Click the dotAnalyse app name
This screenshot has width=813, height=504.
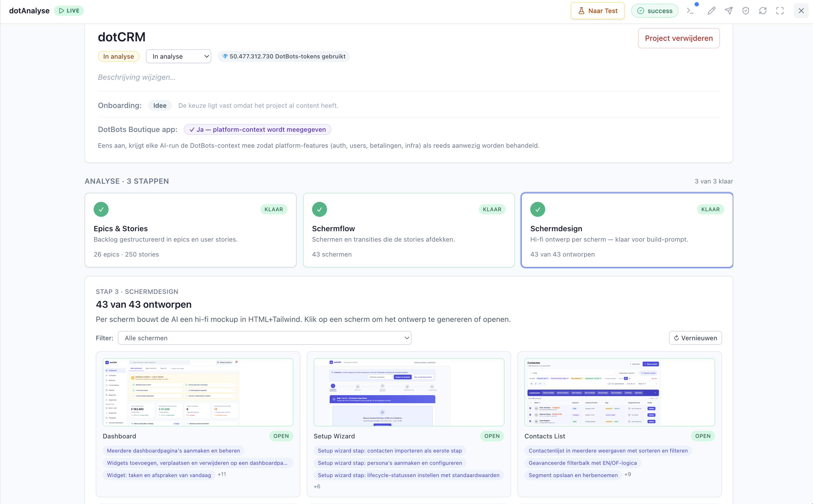click(29, 11)
